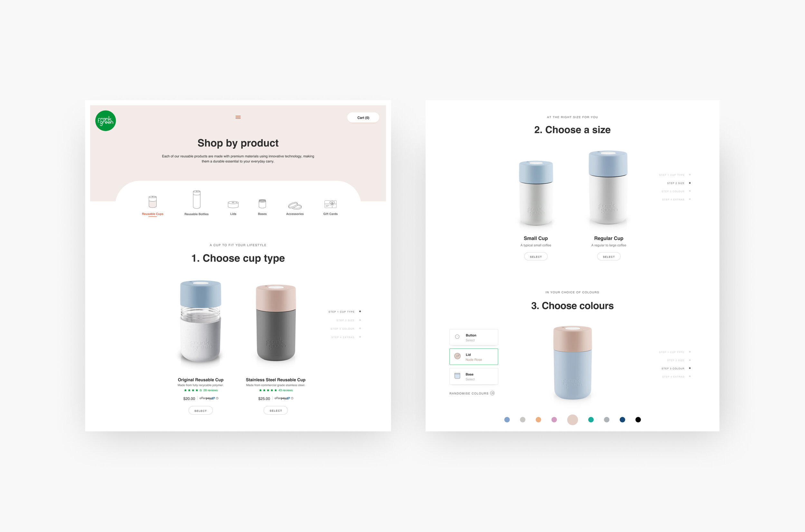Jump to Step 1 Cup Type in colours section
The height and width of the screenshot is (532, 805).
675,352
